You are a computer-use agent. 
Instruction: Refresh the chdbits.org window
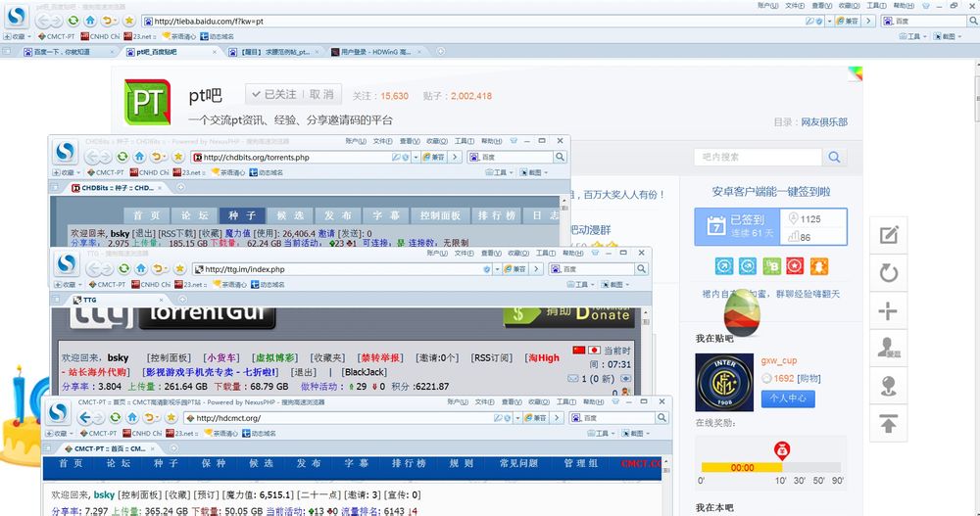click(x=122, y=157)
